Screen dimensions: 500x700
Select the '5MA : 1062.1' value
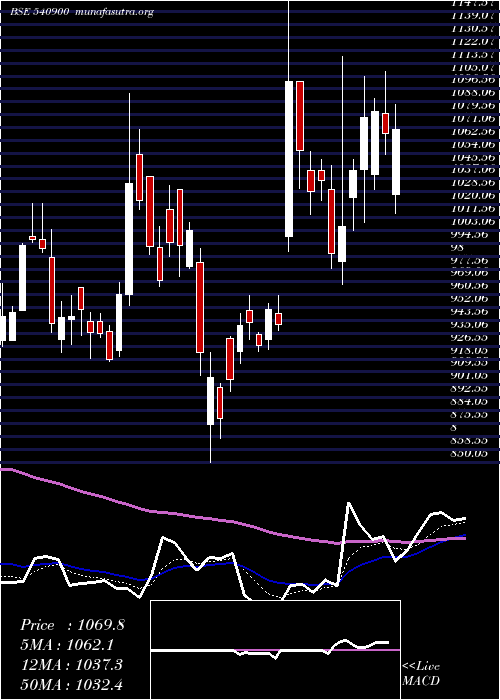coord(69,645)
